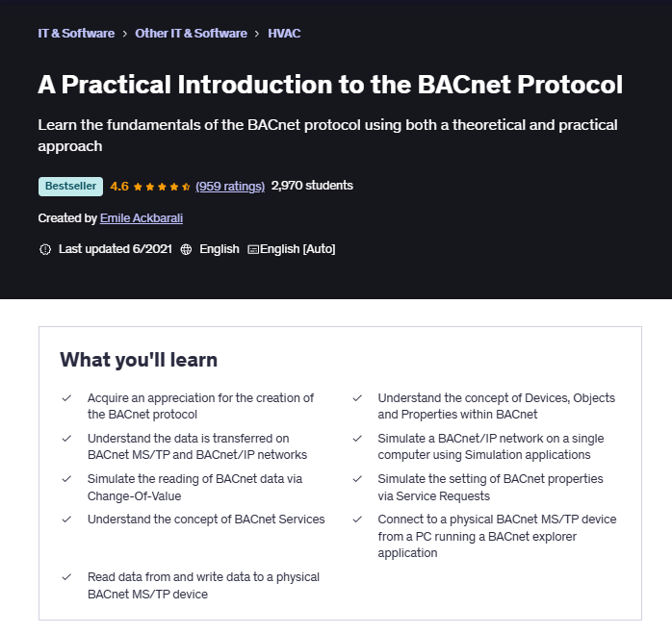Click the checkmark beside 'Simulate the reading of BACnet data'
This screenshot has width=672, height=634.
tap(66, 479)
